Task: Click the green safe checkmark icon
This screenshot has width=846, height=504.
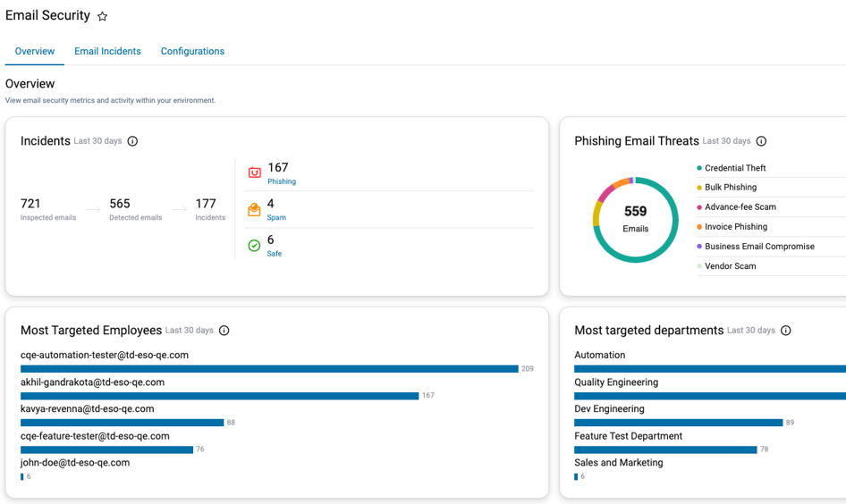Action: tap(254, 246)
